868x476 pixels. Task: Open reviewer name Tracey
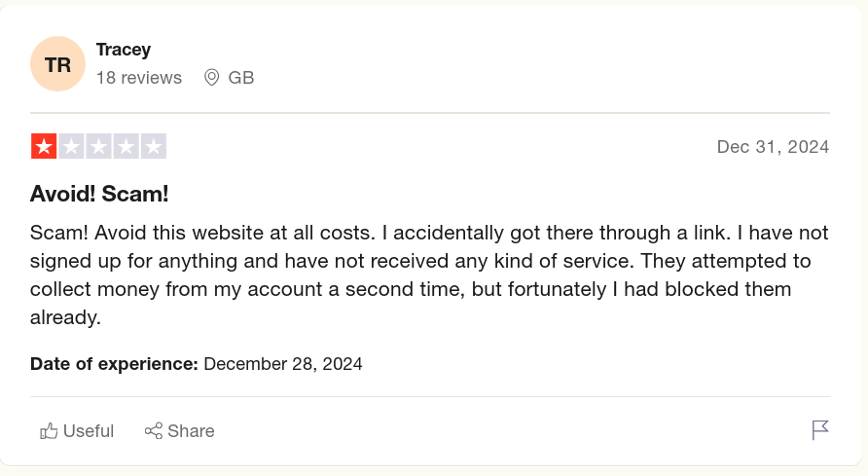coord(124,50)
